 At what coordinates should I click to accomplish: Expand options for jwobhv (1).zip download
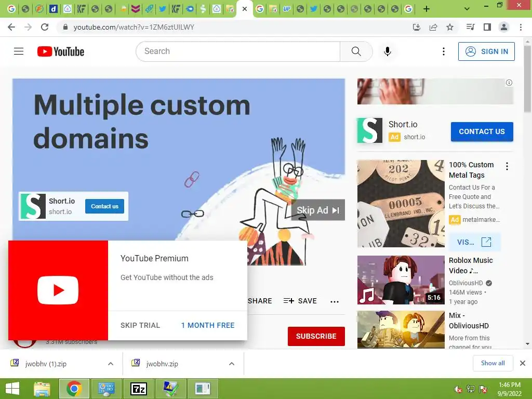point(111,364)
